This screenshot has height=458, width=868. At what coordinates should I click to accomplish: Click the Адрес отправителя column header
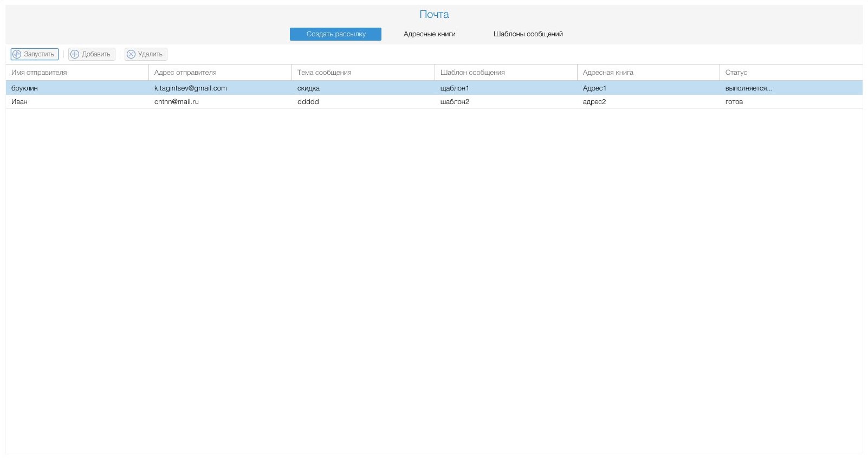[x=185, y=73]
